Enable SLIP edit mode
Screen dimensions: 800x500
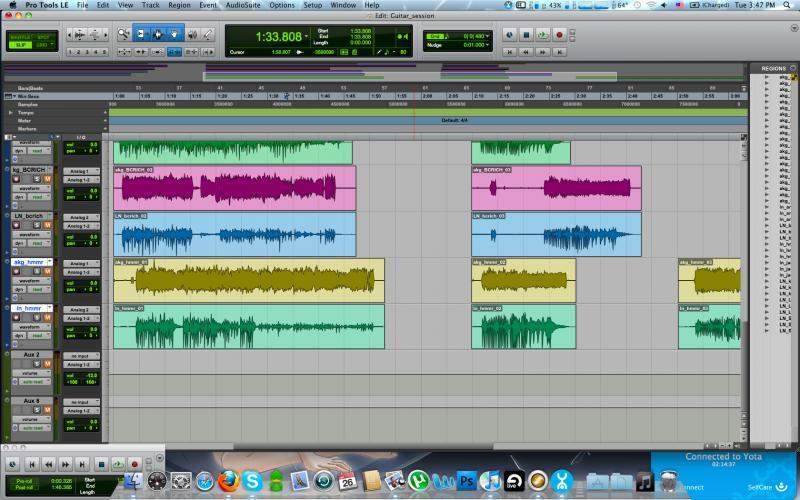(x=18, y=45)
